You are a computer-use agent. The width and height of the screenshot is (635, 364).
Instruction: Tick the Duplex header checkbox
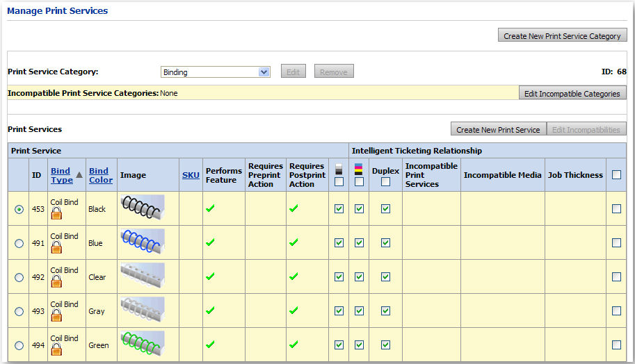click(x=385, y=182)
